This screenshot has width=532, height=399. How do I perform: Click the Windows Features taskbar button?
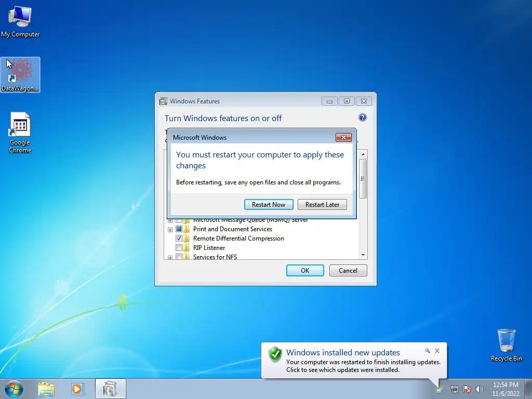pyautogui.click(x=111, y=389)
